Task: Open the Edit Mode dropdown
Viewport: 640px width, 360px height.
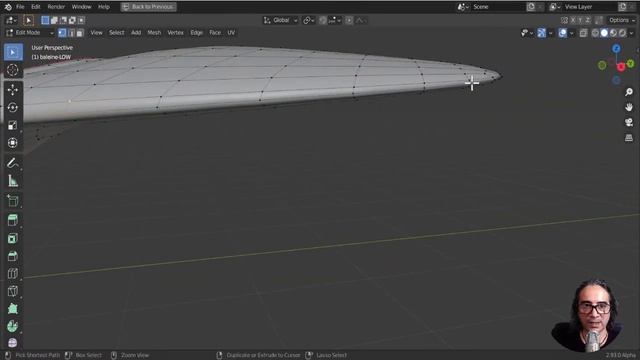Action: (30, 33)
